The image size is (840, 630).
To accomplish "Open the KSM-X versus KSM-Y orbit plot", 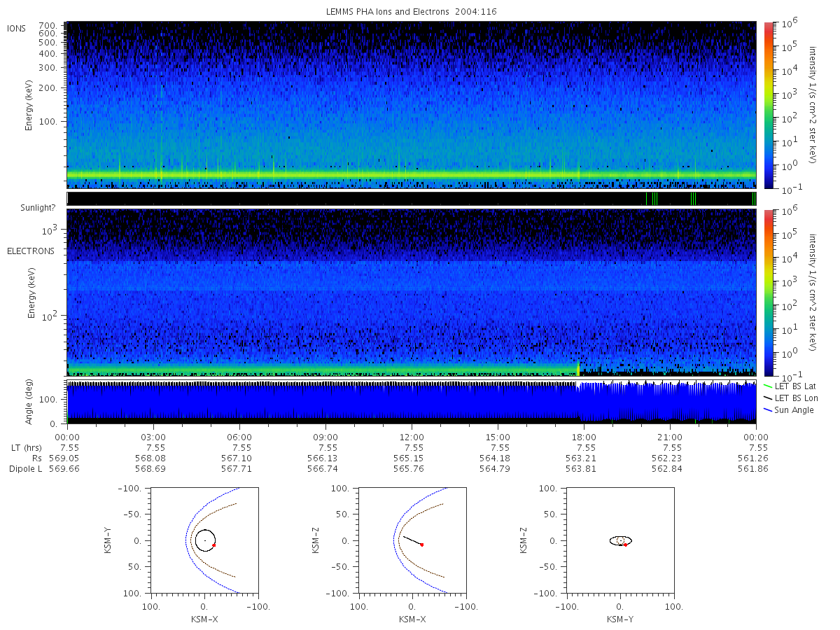I will tap(204, 540).
